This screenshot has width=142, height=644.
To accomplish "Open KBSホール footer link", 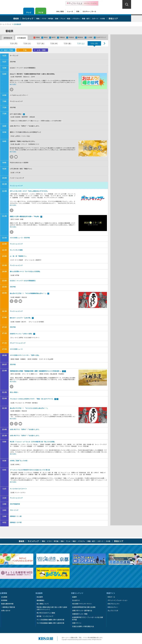I will [111, 597].
